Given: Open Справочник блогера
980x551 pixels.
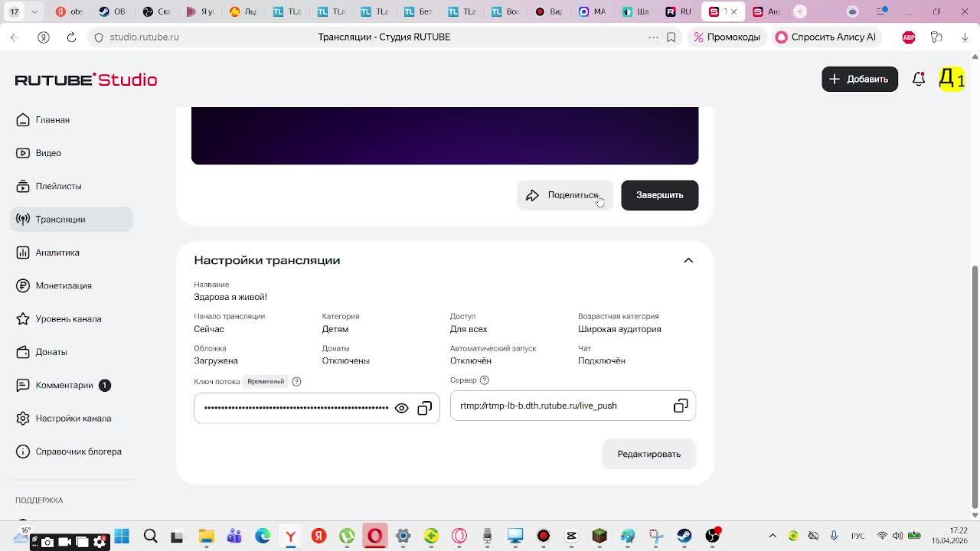Looking at the screenshot, I should pos(78,452).
